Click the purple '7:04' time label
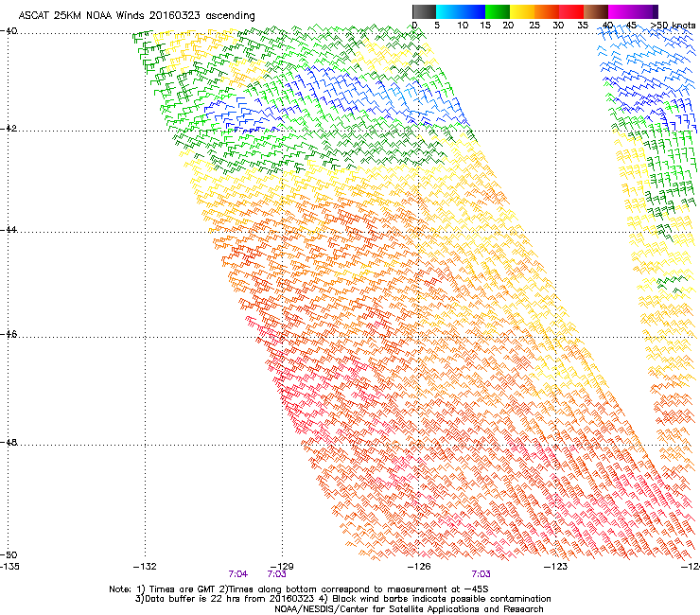Image resolution: width=700 pixels, height=615 pixels. (238, 574)
